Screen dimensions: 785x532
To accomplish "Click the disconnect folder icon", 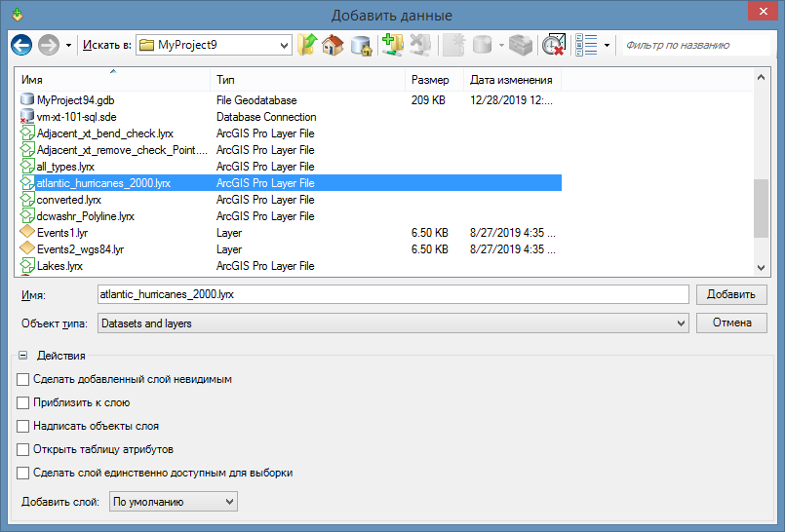I will [x=420, y=45].
